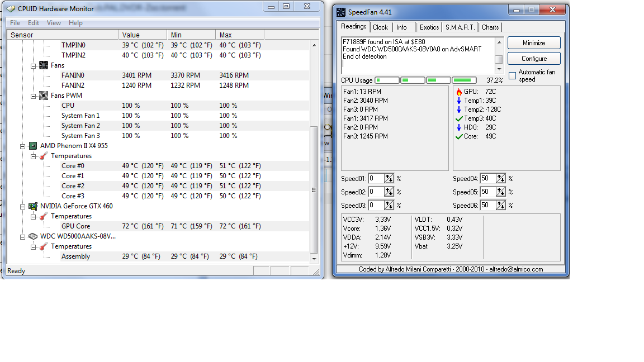Image resolution: width=644 pixels, height=362 pixels.
Task: Click the SpeedFan log scrollbar down arrow
Action: [x=499, y=69]
